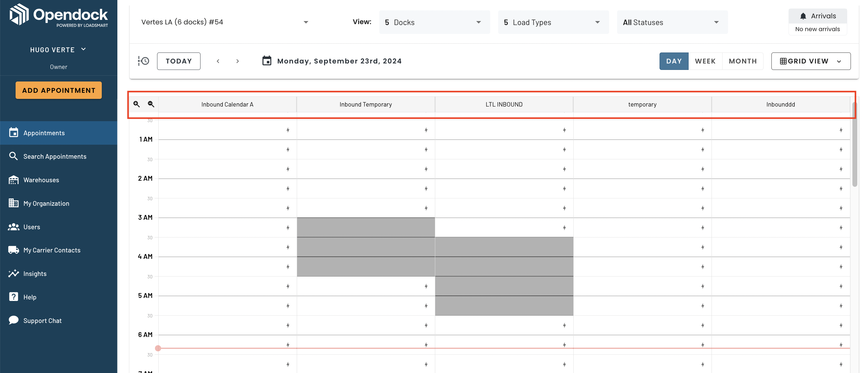Click the Help question mark icon
Screen dimensions: 868x373
coord(13,297)
